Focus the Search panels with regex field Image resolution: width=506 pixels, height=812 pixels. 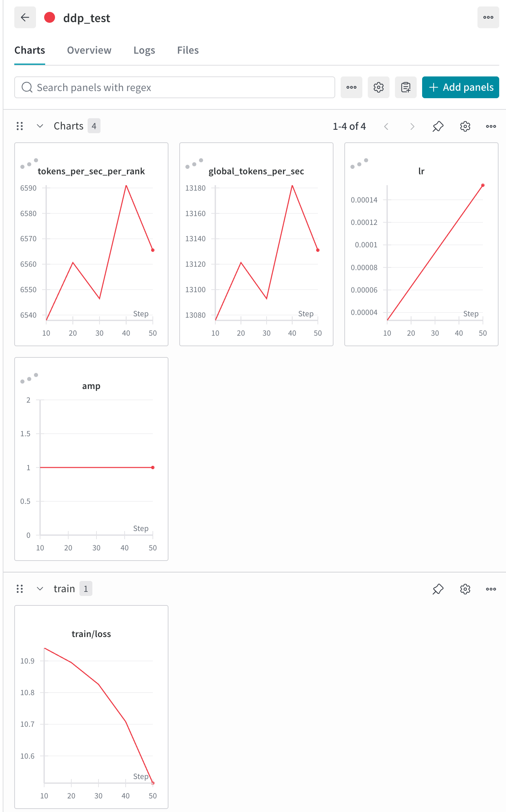click(x=175, y=87)
